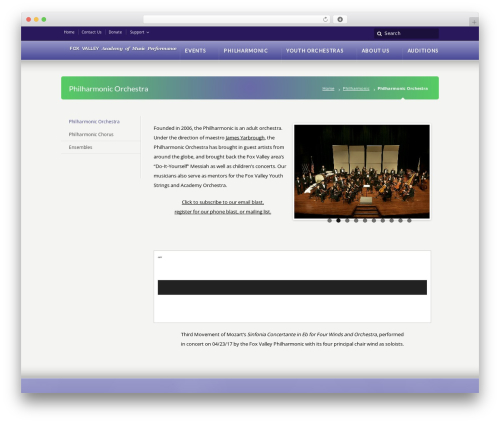Open the Events menu
500x423 pixels.
pyautogui.click(x=195, y=51)
